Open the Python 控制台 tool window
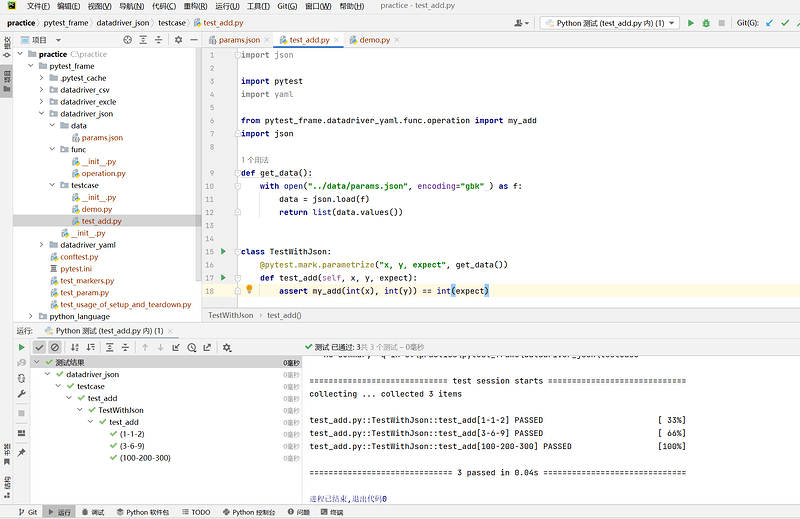The image size is (800, 519). 249,512
